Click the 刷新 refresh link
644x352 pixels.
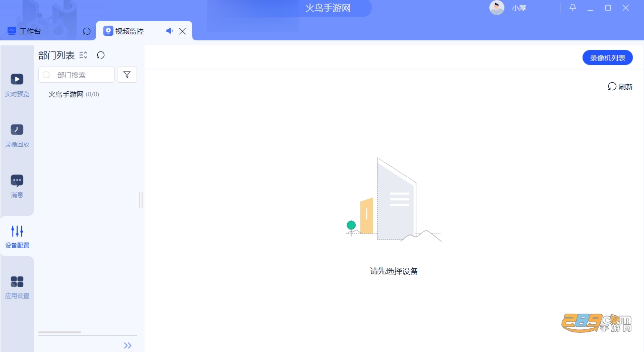click(620, 86)
